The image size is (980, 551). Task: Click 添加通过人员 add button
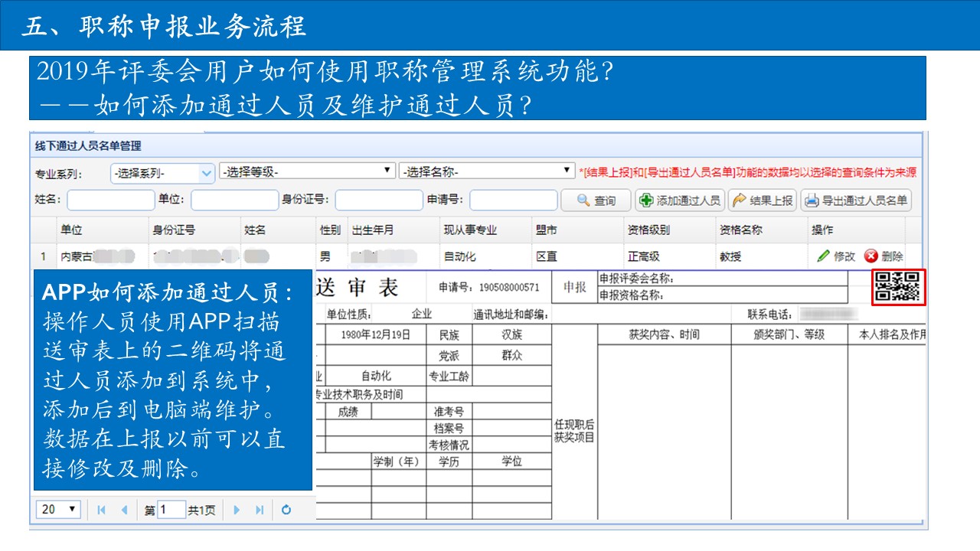click(x=680, y=201)
